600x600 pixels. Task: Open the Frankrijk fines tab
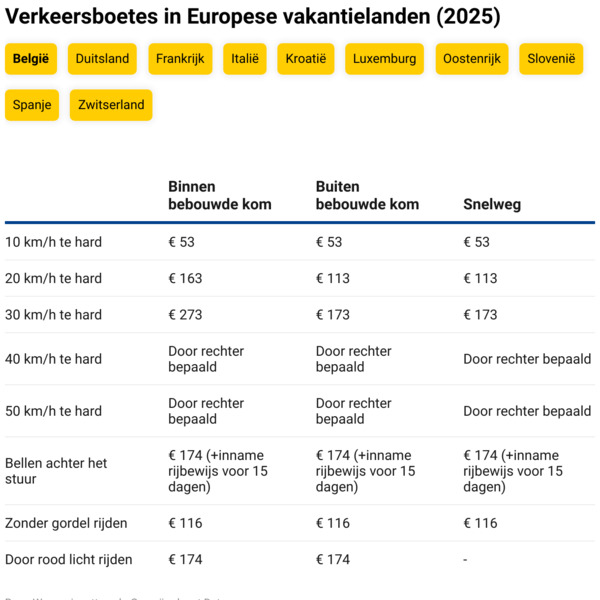click(x=180, y=59)
